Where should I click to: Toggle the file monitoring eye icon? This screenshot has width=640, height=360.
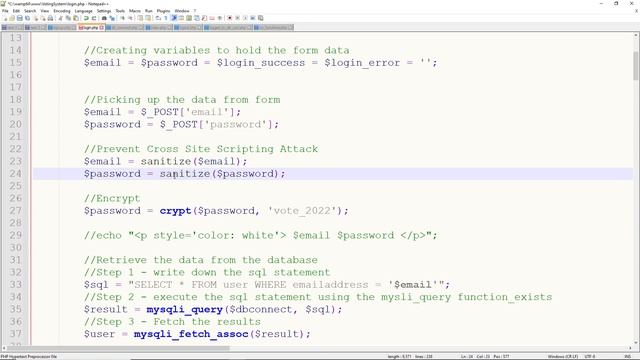219,18
